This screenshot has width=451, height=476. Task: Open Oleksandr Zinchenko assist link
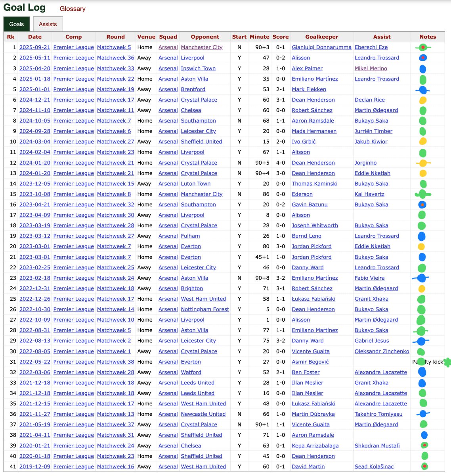[382, 351]
